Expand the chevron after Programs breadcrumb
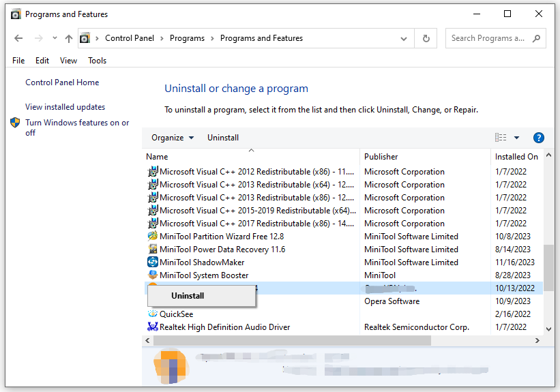The image size is (560, 392). 212,38
